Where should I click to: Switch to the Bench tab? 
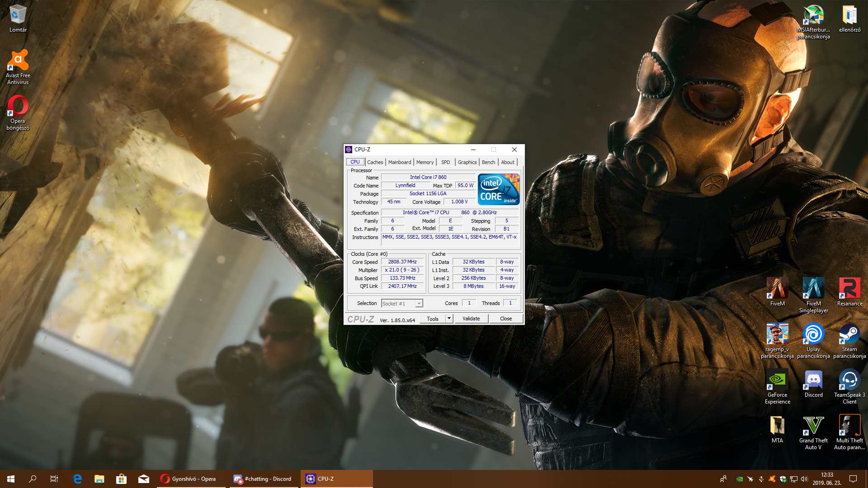click(x=488, y=162)
